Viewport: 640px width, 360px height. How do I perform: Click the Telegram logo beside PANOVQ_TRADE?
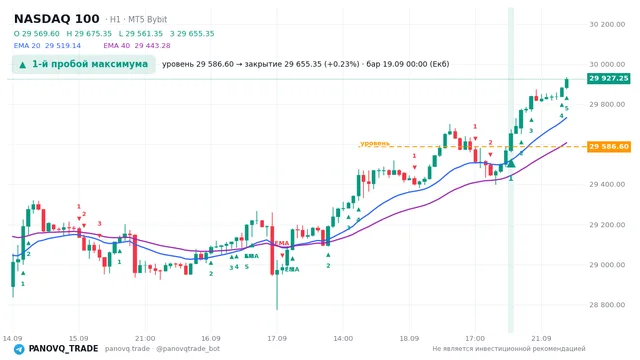(19, 349)
